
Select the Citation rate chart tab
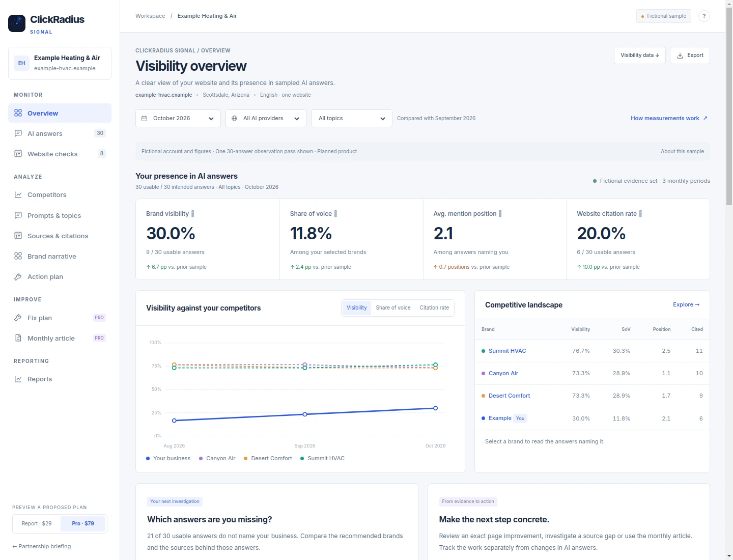(434, 308)
